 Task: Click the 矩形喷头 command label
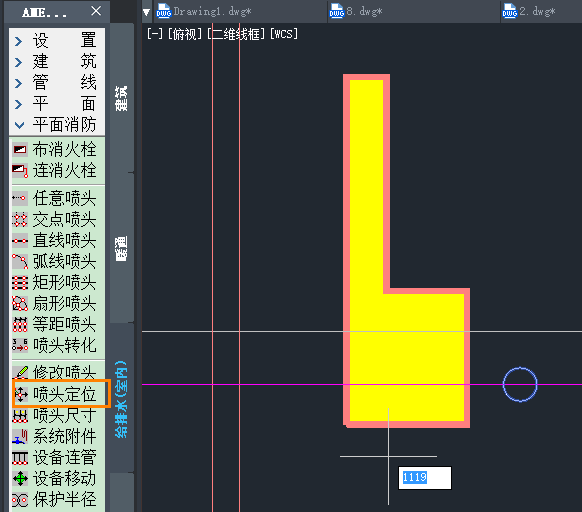[65, 283]
